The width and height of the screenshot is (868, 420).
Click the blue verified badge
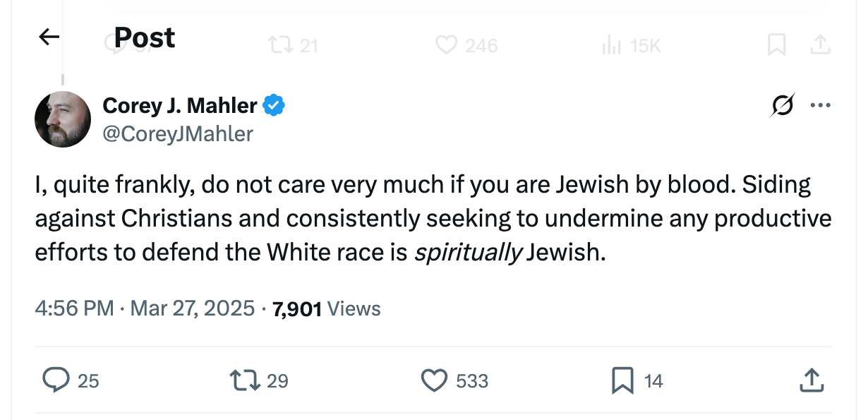[x=274, y=106]
